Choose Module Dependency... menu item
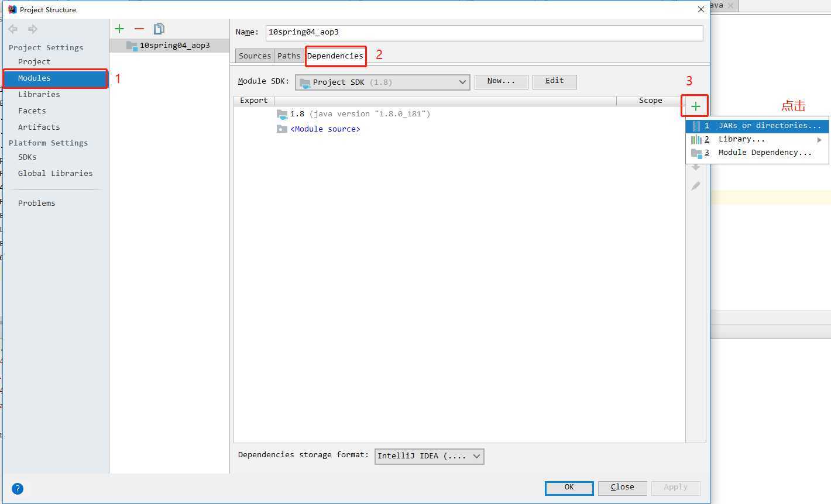 pyautogui.click(x=757, y=153)
